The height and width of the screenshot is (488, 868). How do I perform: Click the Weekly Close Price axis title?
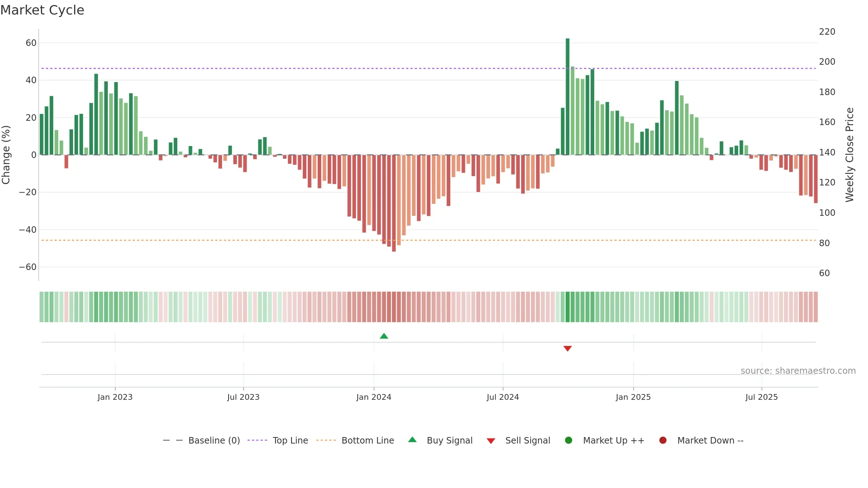point(850,155)
